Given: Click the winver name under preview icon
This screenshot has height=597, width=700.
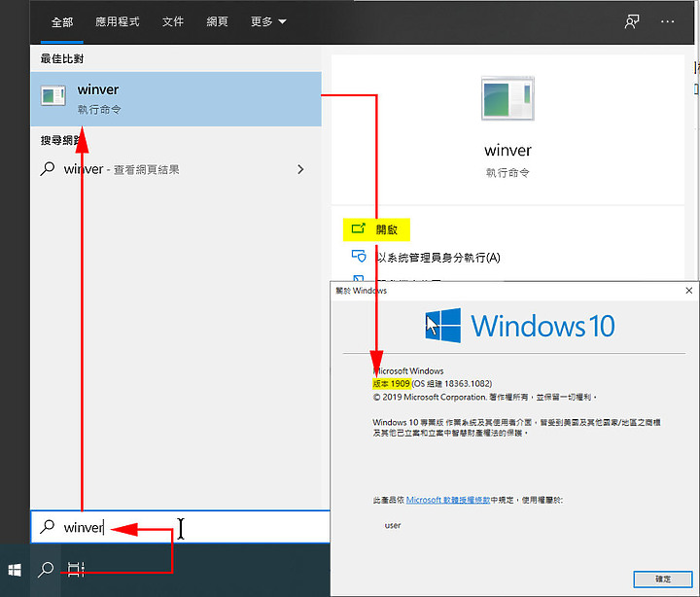Looking at the screenshot, I should [507, 150].
